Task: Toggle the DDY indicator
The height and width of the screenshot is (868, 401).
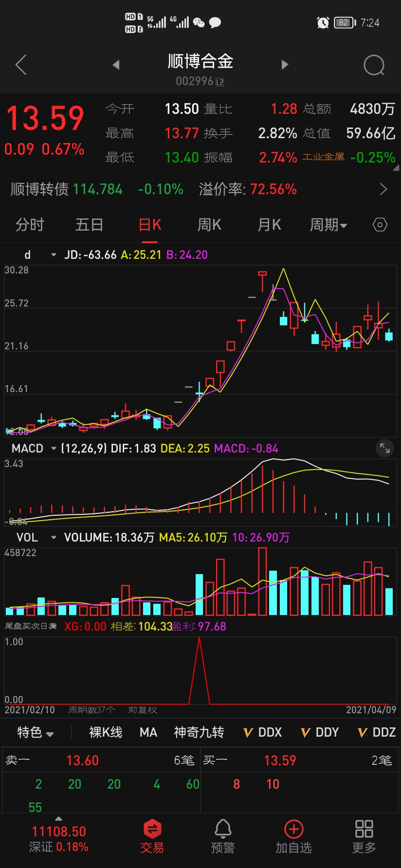Action: [320, 732]
